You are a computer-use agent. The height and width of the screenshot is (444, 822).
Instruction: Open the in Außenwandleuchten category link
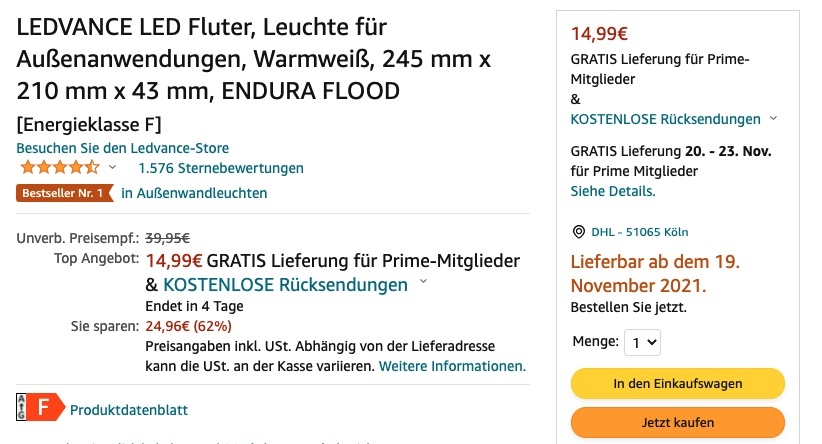point(194,193)
